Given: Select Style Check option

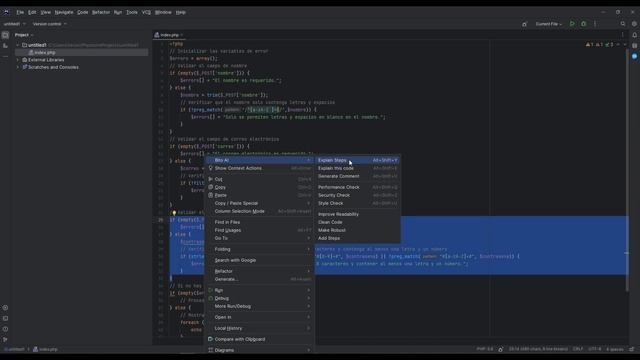Looking at the screenshot, I should pyautogui.click(x=358, y=203).
